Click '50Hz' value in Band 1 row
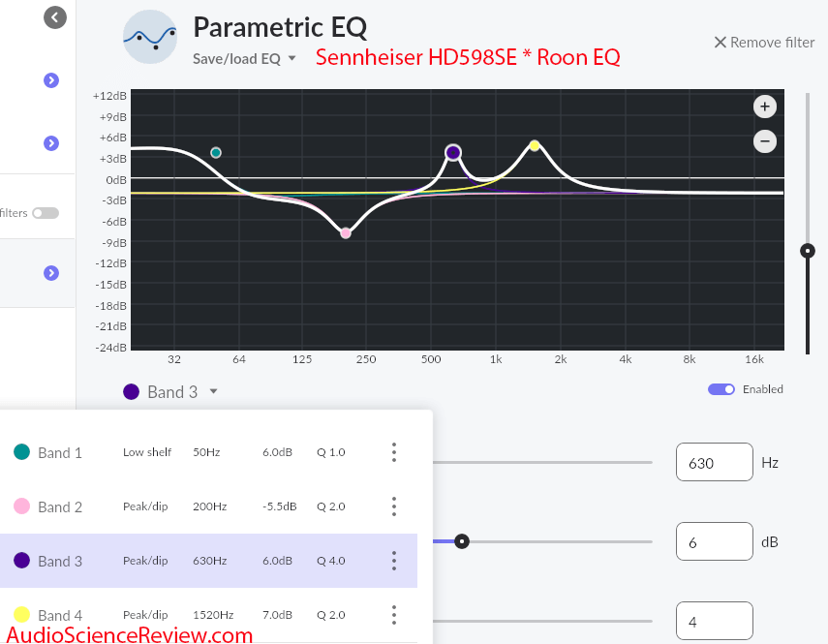The image size is (828, 644). pos(206,452)
